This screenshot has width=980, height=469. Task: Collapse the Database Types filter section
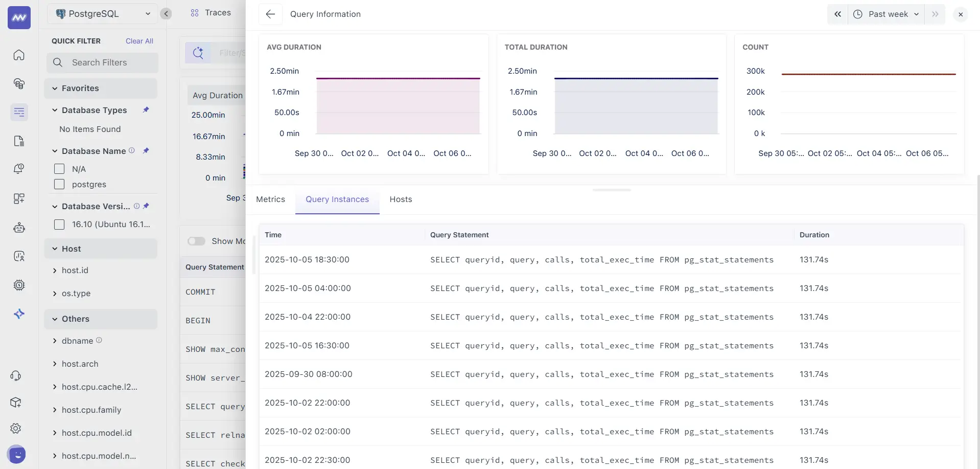55,110
